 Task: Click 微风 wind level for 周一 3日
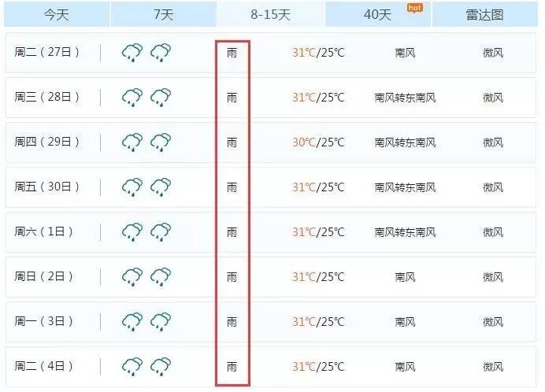click(493, 322)
